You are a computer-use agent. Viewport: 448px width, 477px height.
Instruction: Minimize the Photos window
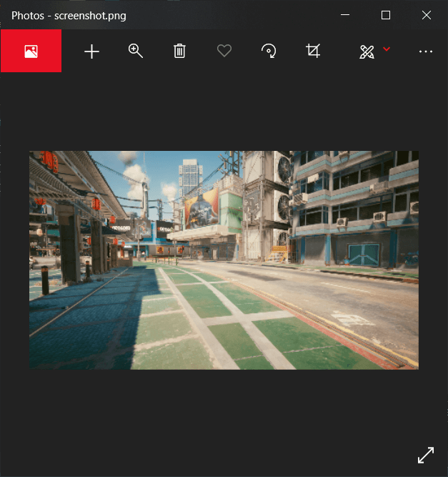point(345,15)
